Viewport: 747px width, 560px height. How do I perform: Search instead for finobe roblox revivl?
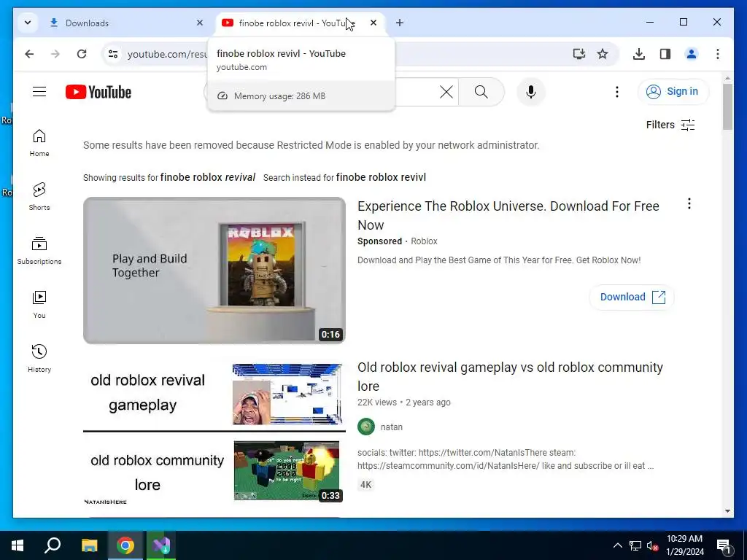click(x=381, y=178)
